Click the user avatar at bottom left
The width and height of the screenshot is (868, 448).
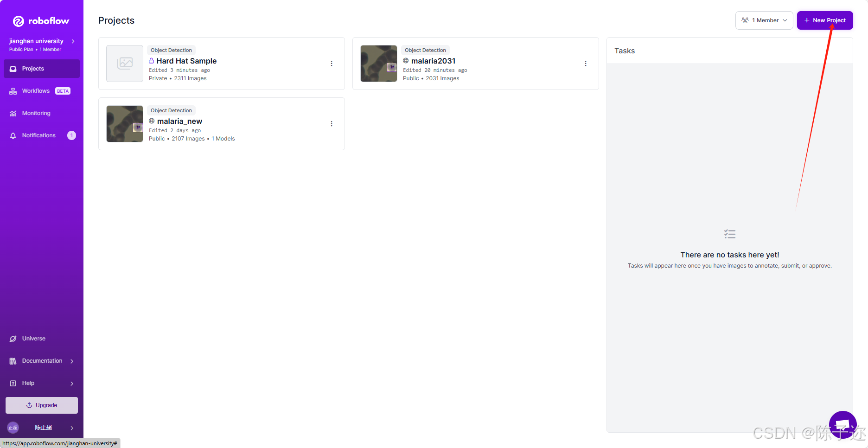13,428
